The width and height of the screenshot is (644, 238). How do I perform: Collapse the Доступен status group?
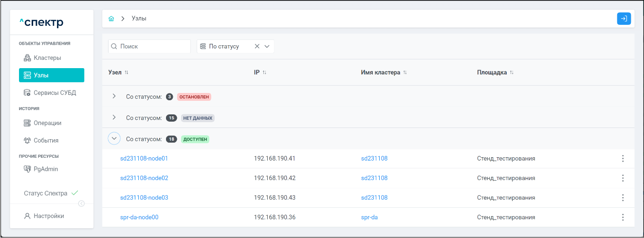coord(114,139)
